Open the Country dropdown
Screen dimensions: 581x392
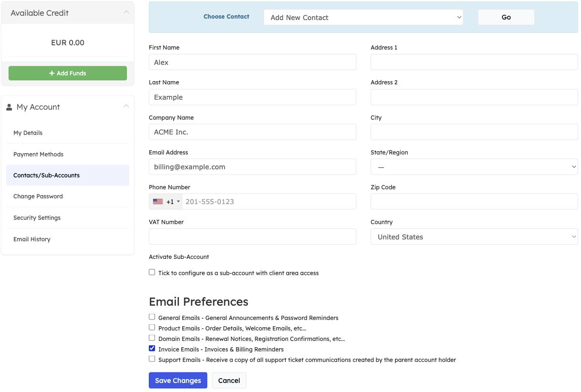tap(474, 237)
